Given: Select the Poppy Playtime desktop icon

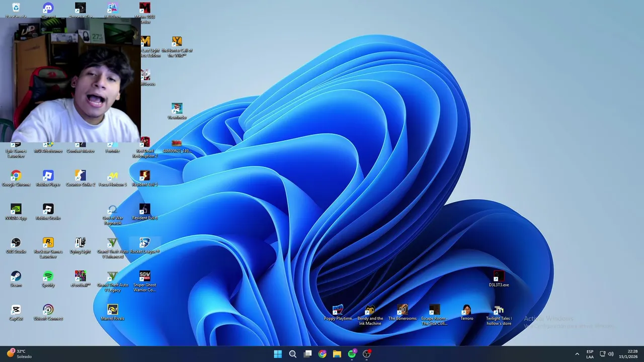Looking at the screenshot, I should [338, 312].
